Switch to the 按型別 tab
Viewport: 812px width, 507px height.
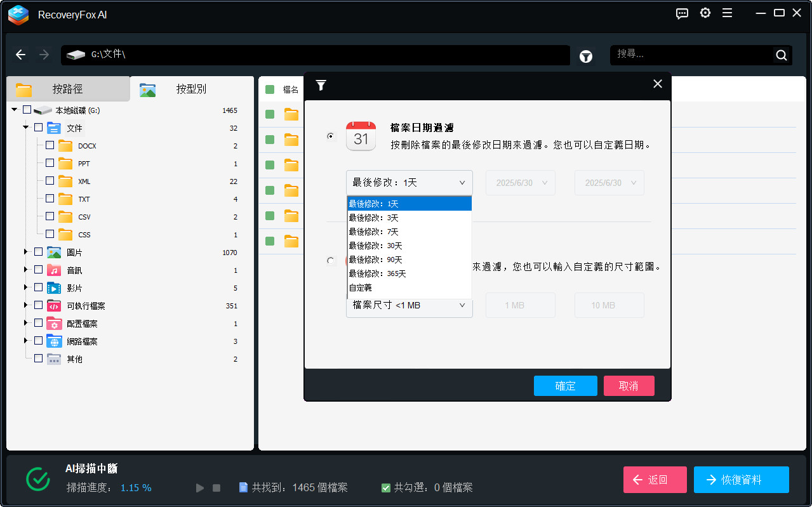pos(190,89)
